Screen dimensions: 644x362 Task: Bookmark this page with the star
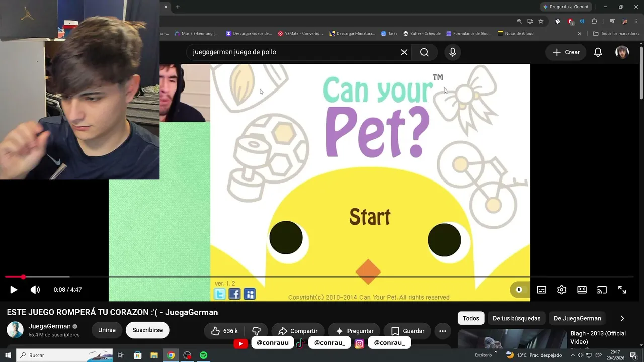pos(541,21)
